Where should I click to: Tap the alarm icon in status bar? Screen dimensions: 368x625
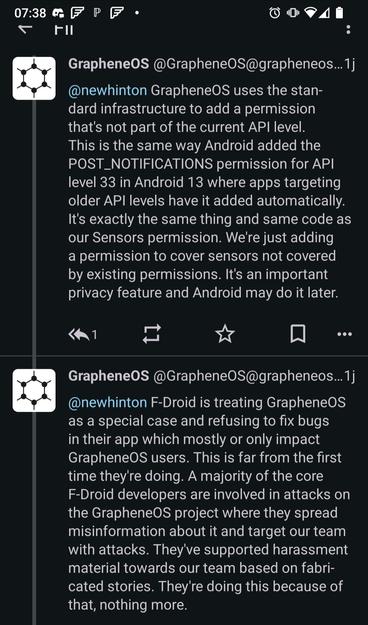click(274, 13)
